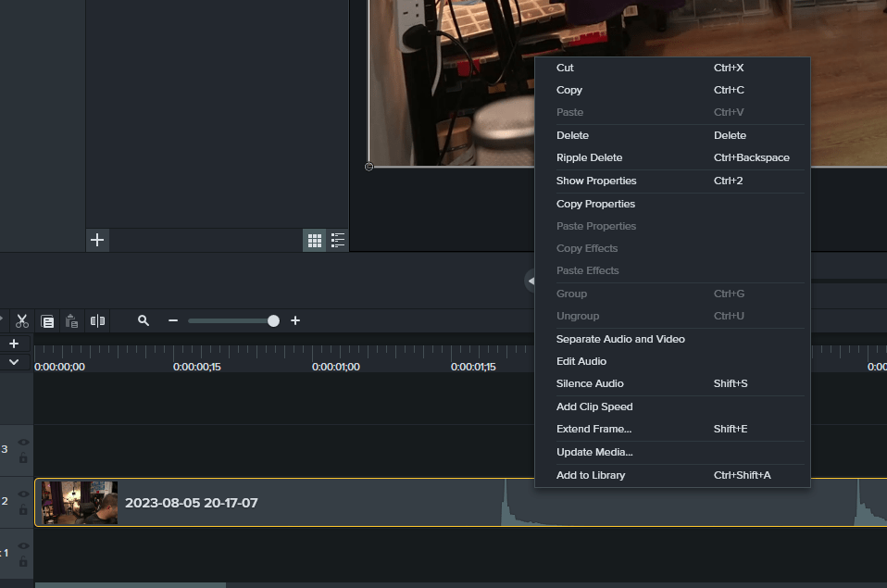Choose Add Clip Speed option
The image size is (887, 588).
672,407
